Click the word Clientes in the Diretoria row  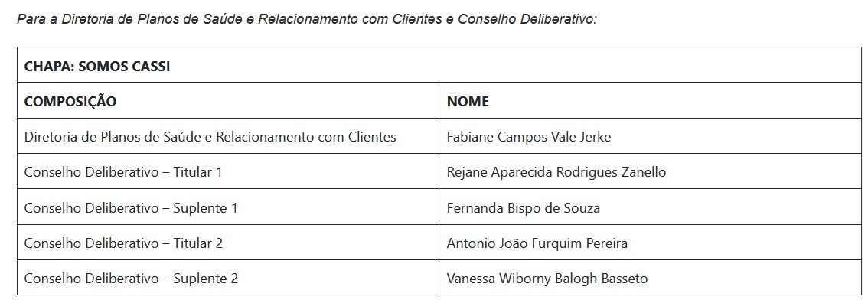372,136
